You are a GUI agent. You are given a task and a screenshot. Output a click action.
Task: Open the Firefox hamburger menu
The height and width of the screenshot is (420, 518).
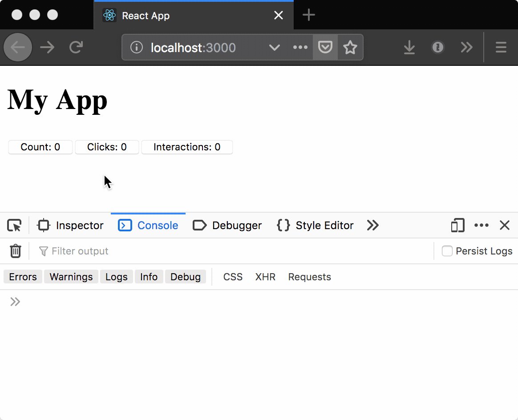pyautogui.click(x=501, y=47)
